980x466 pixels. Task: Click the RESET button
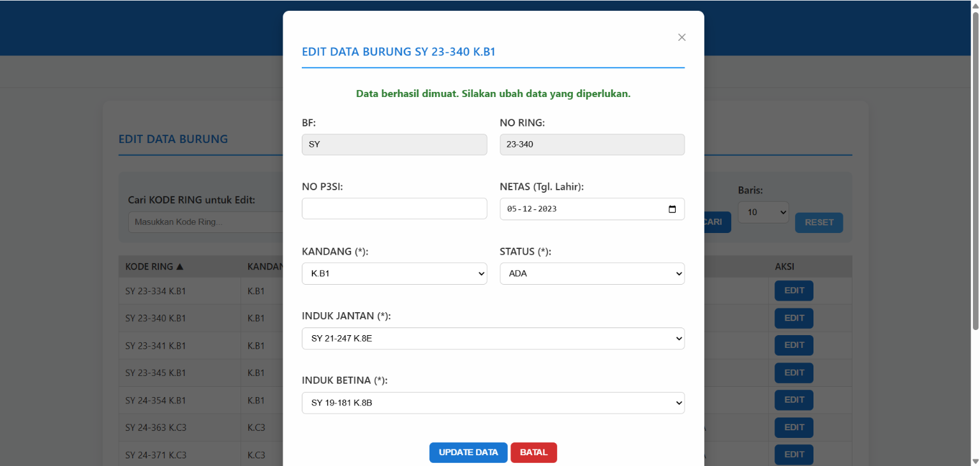point(819,223)
